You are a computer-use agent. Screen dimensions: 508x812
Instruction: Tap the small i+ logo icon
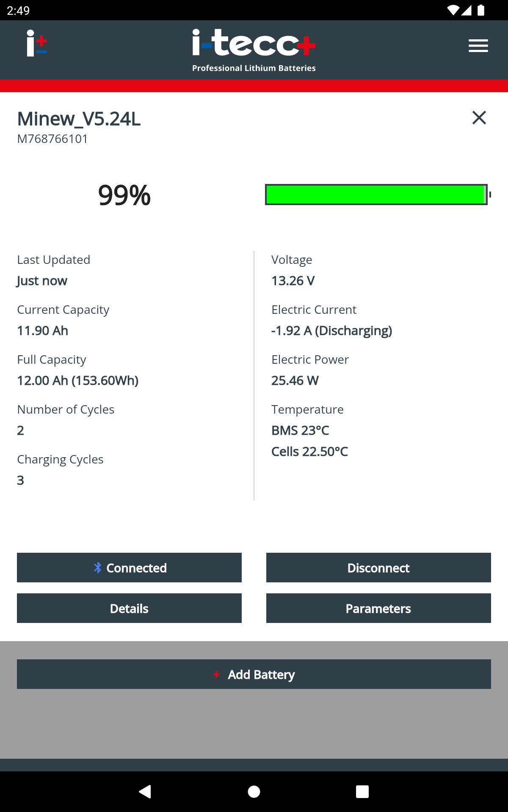[37, 43]
